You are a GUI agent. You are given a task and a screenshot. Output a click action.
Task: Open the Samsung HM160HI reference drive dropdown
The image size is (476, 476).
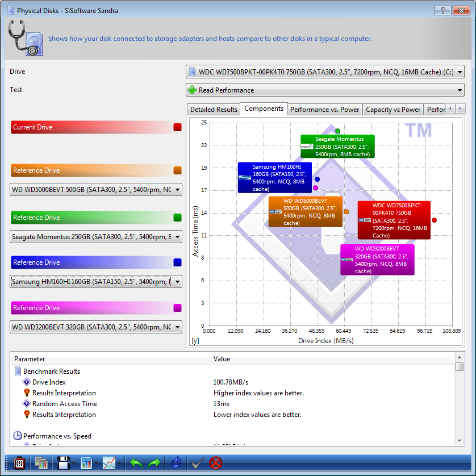[96, 282]
